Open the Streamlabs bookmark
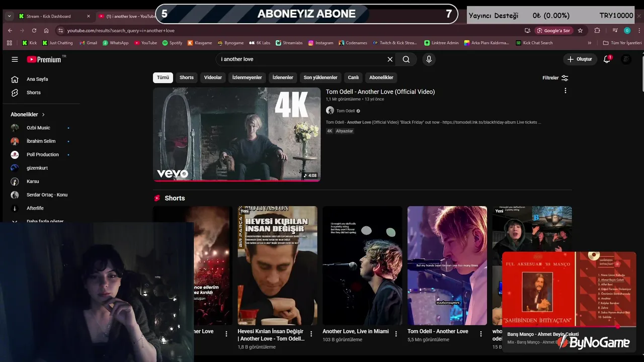 coord(289,43)
